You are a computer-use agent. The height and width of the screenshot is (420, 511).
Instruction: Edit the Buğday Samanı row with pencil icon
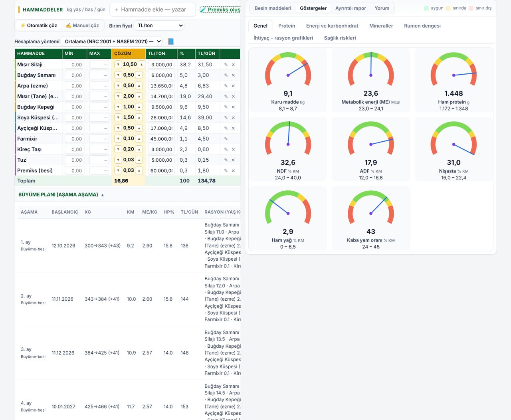(x=226, y=75)
